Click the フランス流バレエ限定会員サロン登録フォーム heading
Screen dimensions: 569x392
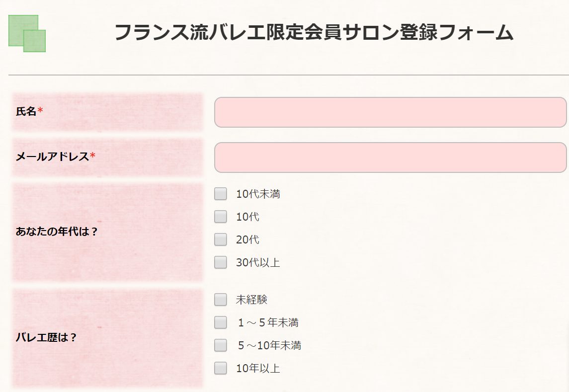point(314,32)
